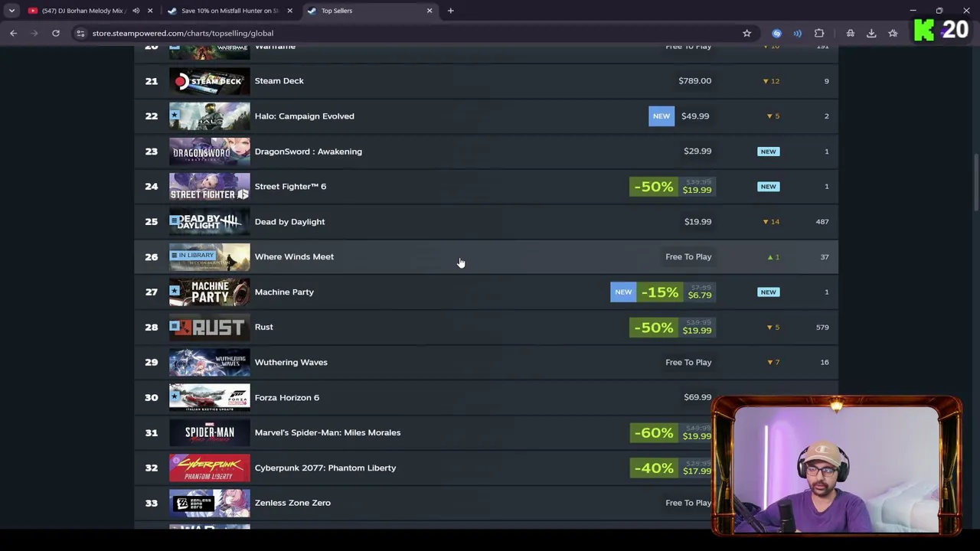Switch to the DJ Borhan Melody Mix tab
980x551 pixels.
[x=82, y=11]
